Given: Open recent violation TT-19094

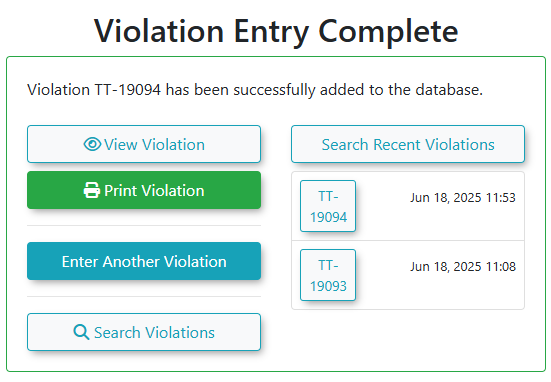Looking at the screenshot, I should coord(328,206).
